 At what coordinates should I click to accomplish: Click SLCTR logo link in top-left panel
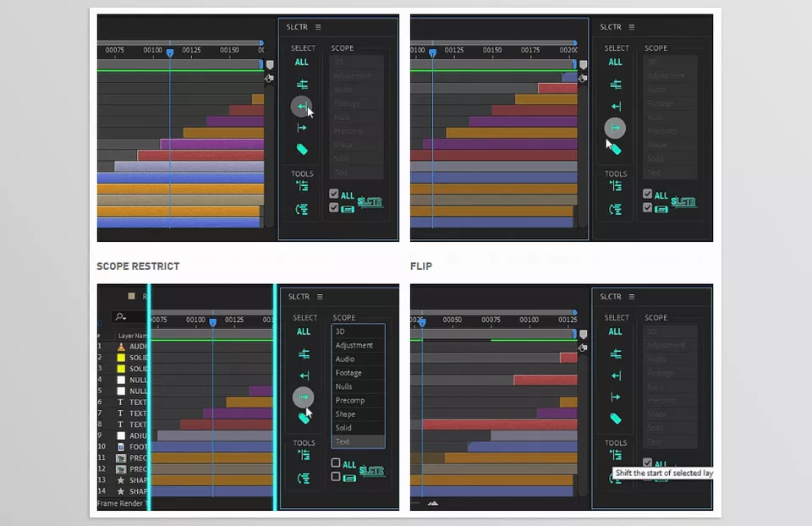[370, 202]
